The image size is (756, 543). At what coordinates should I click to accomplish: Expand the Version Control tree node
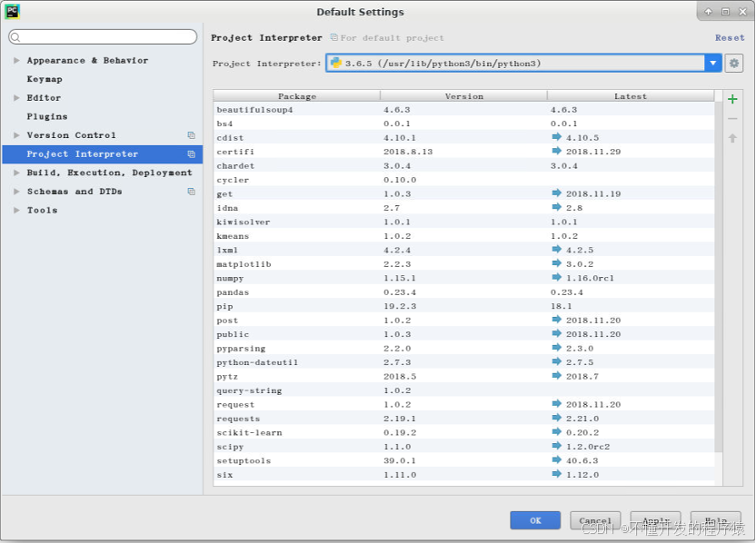(16, 135)
